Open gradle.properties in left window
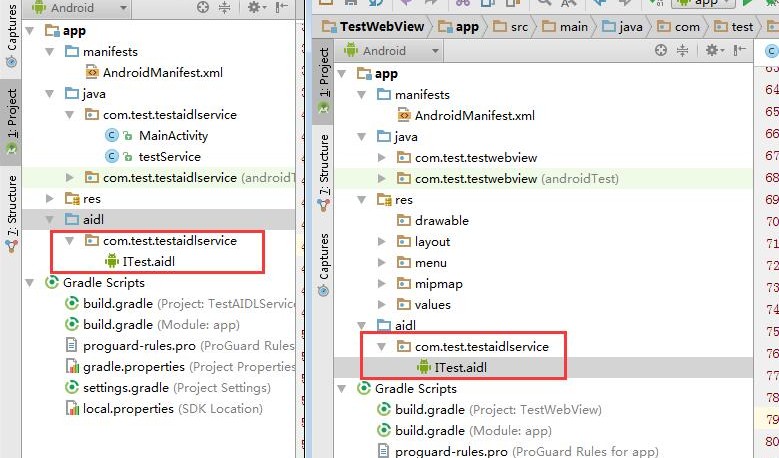779x458 pixels. [x=180, y=367]
